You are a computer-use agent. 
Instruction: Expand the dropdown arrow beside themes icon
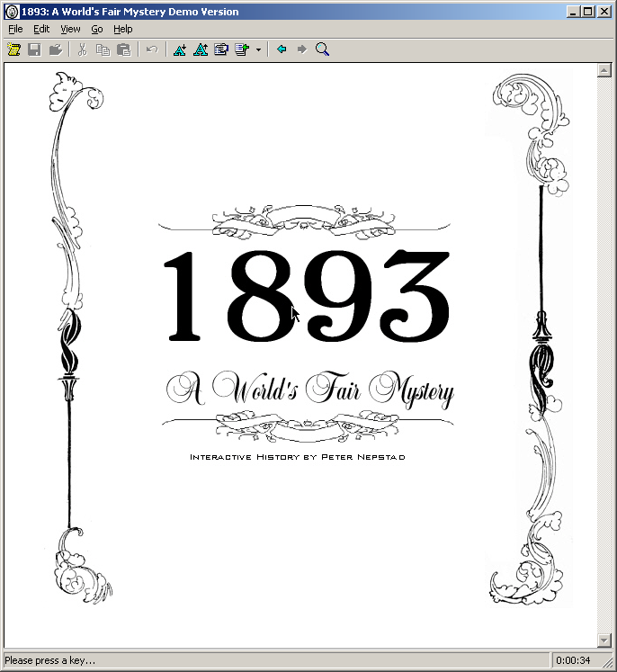(258, 49)
